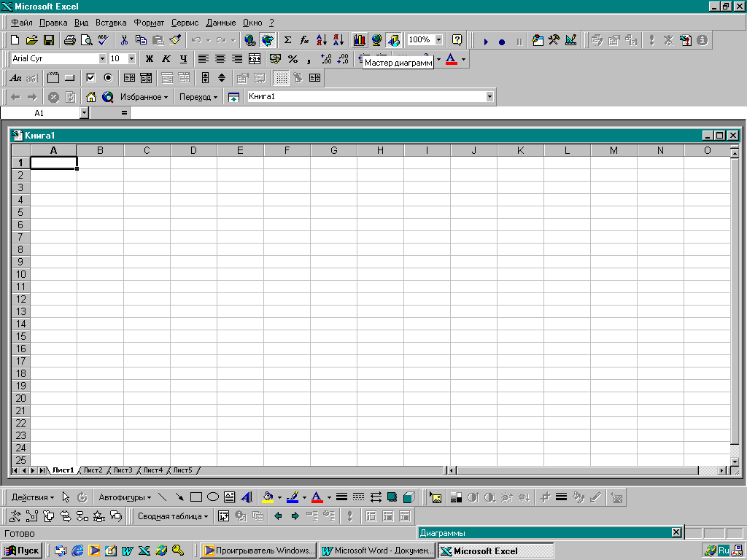
Task: Add an option button from Forms toolbar
Action: (108, 77)
